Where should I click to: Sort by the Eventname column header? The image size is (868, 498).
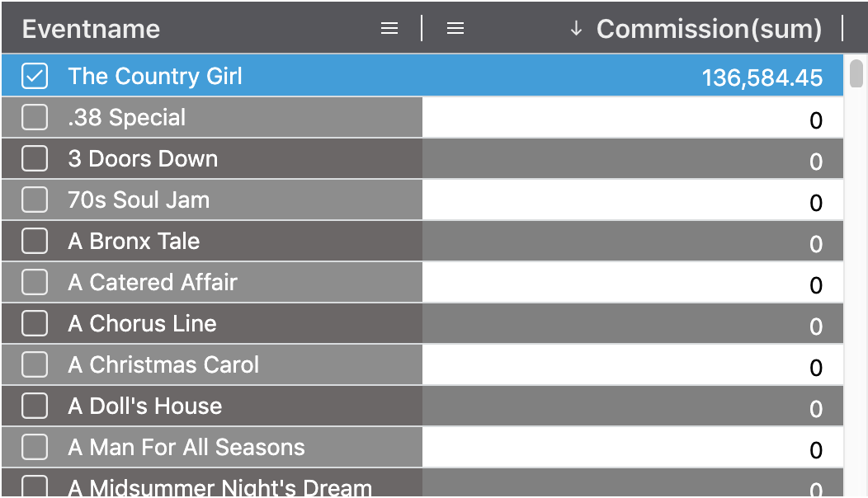92,29
